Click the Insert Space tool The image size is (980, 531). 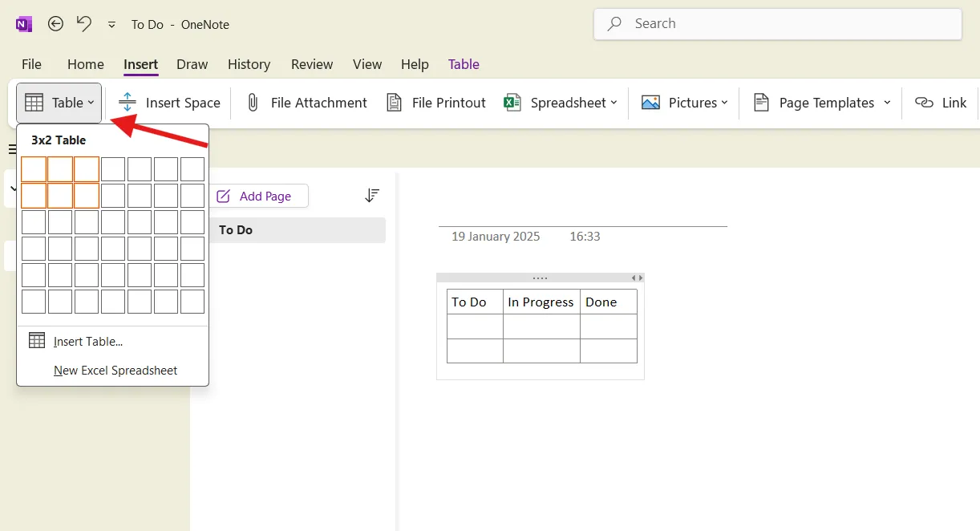click(169, 103)
